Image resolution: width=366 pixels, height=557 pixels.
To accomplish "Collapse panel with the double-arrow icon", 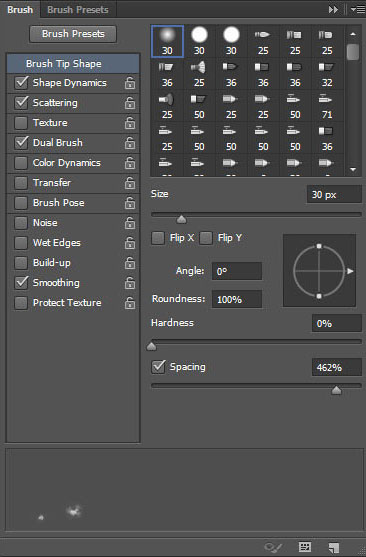I will pos(333,10).
